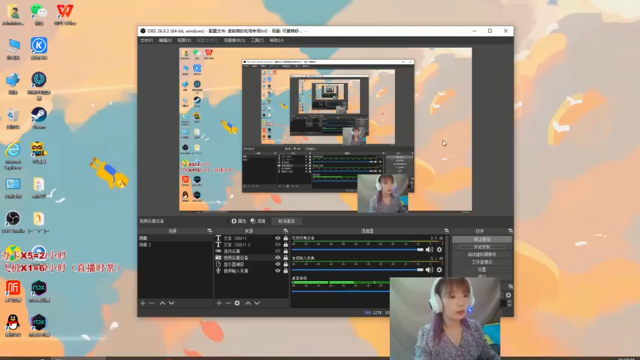
Task: Click the 停止推流 button
Action: tap(482, 240)
